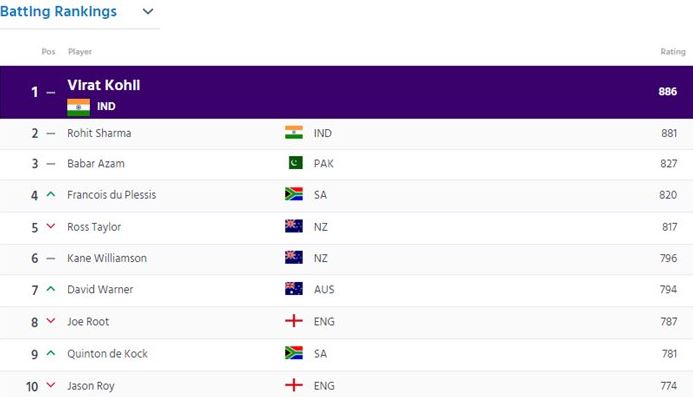Viewport: 693px width, 397px height.
Task: Click England flag in Joe Root row
Action: click(x=294, y=321)
